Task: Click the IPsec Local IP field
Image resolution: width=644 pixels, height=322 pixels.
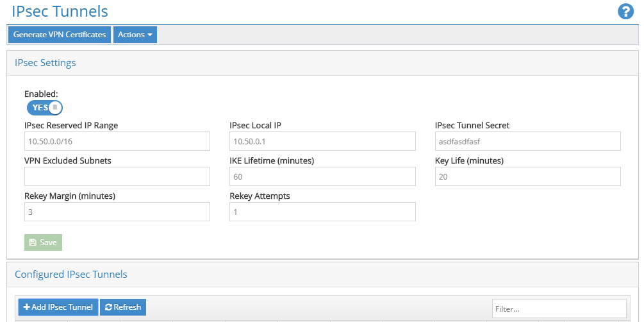Action: tap(322, 141)
